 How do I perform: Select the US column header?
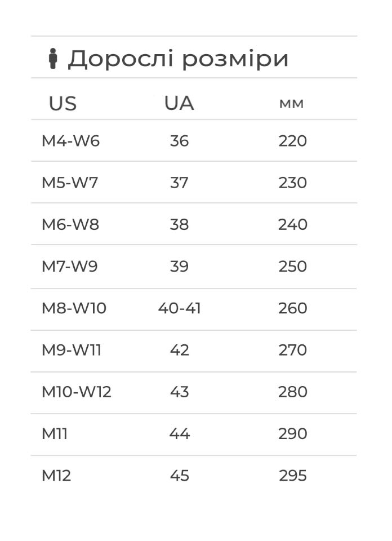63,104
